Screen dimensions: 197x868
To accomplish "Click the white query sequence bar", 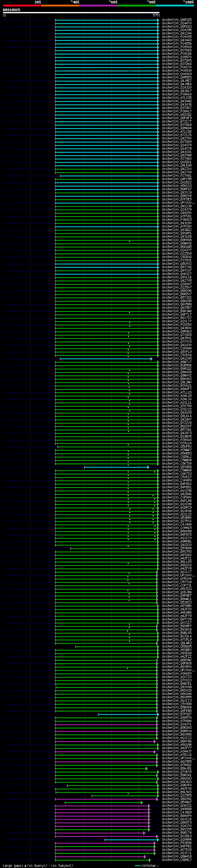I will click(x=81, y=13).
